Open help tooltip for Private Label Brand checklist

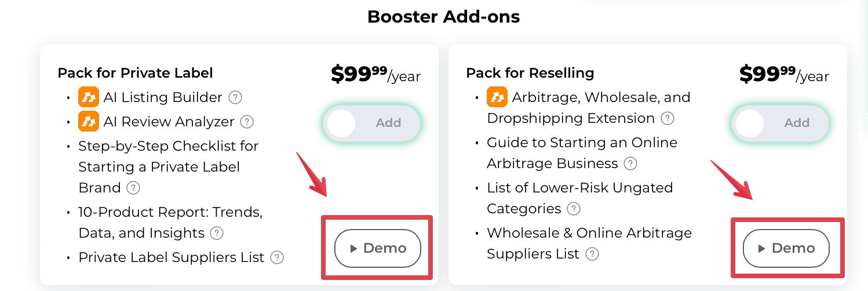pyautogui.click(x=133, y=188)
